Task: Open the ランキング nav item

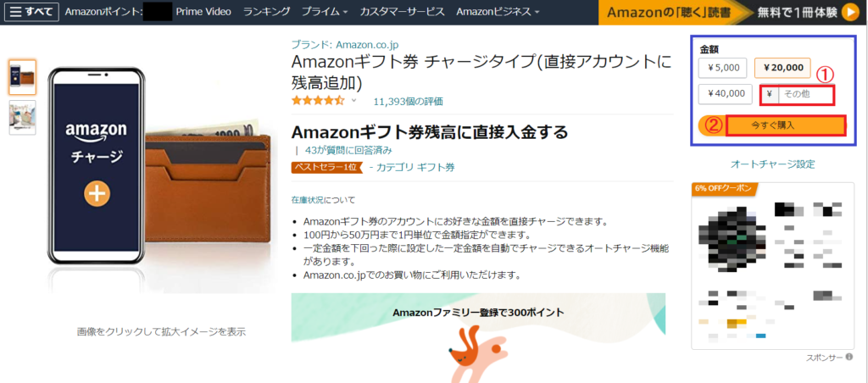Action: 266,12
